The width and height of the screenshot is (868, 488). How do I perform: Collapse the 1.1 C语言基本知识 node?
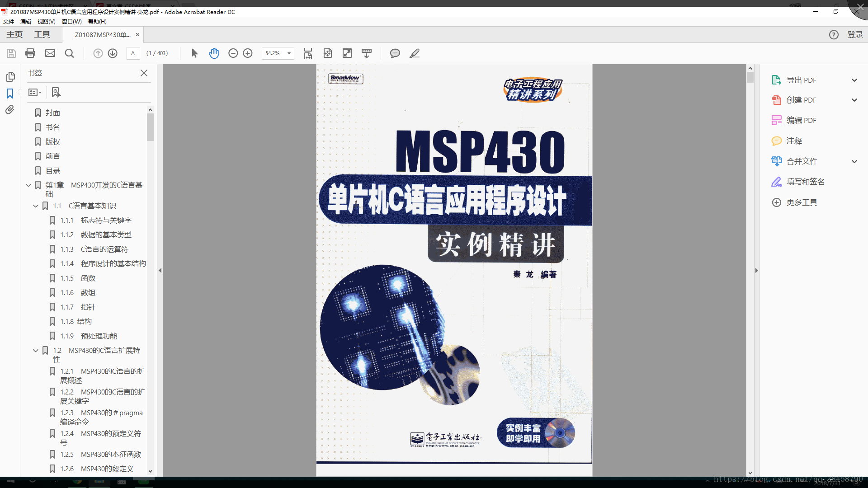tap(35, 206)
